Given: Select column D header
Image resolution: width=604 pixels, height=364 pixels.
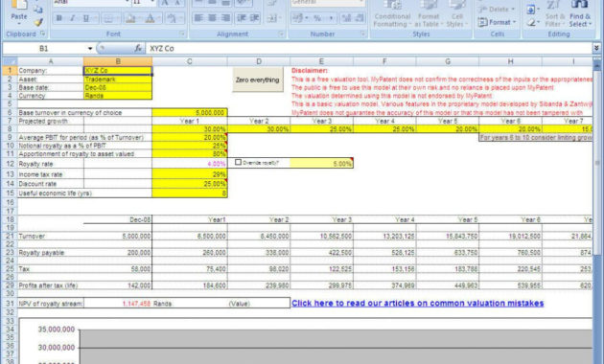Looking at the screenshot, I should (x=259, y=61).
